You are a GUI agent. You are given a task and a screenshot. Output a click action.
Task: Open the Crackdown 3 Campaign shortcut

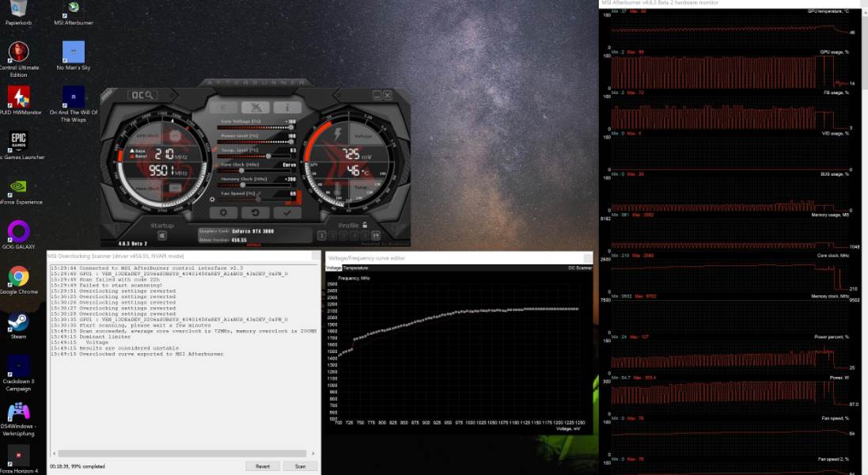pos(18,373)
